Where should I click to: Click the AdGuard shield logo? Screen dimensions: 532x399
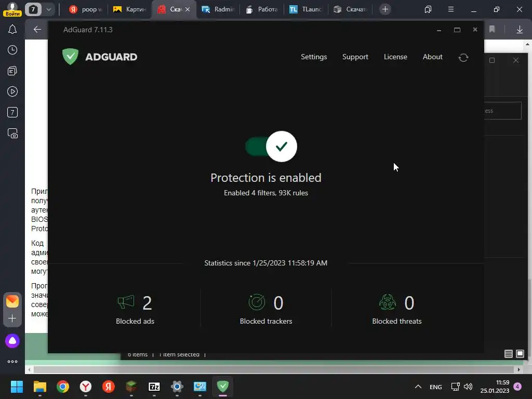[71, 56]
